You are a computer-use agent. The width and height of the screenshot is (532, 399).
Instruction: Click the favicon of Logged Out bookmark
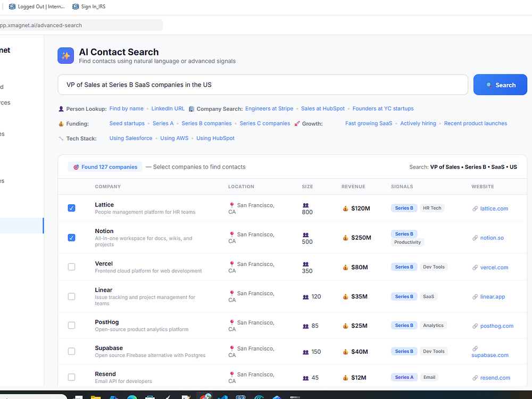[12, 6]
